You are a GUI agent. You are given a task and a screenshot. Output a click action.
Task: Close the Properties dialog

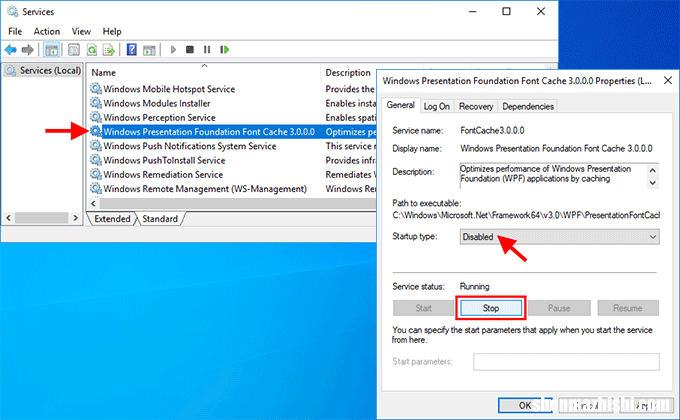[x=668, y=80]
